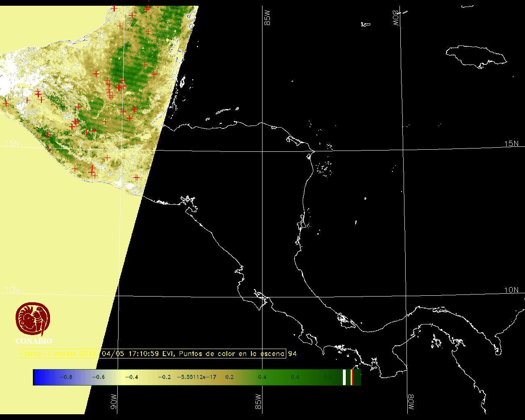525x420 pixels.
Task: Click the 85W longitude label at bottom
Action: (258, 402)
